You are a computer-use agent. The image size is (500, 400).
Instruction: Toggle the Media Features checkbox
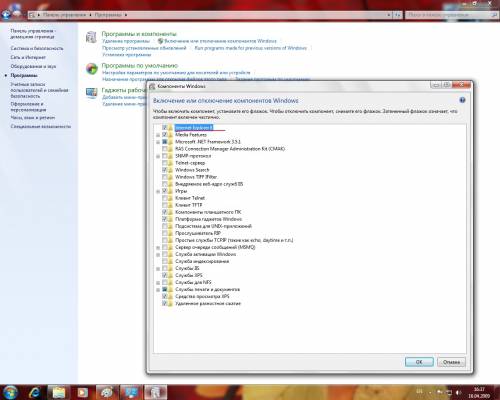click(165, 135)
